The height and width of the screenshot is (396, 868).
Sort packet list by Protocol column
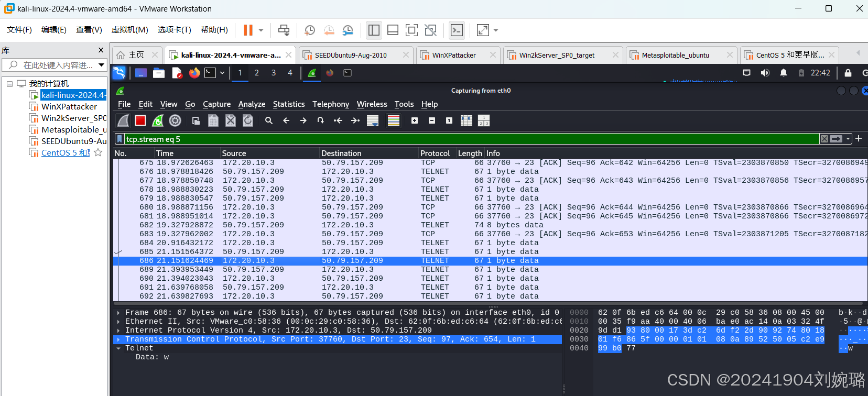click(436, 153)
